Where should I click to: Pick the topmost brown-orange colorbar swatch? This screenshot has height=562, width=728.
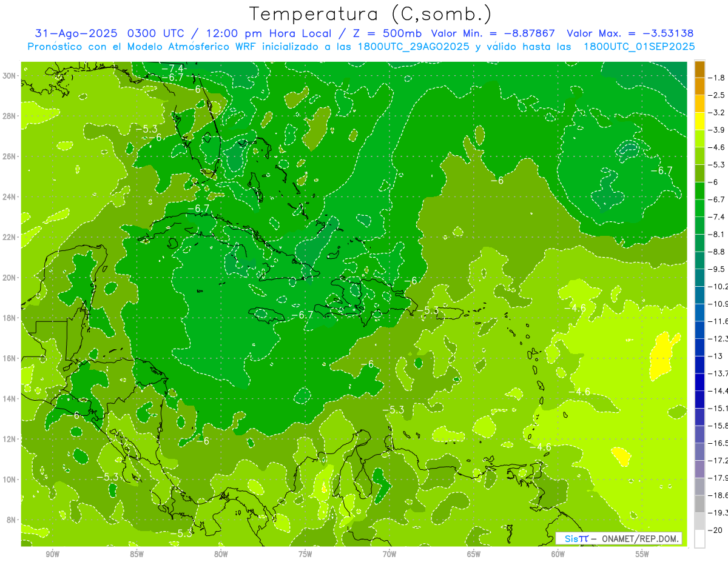pos(699,69)
